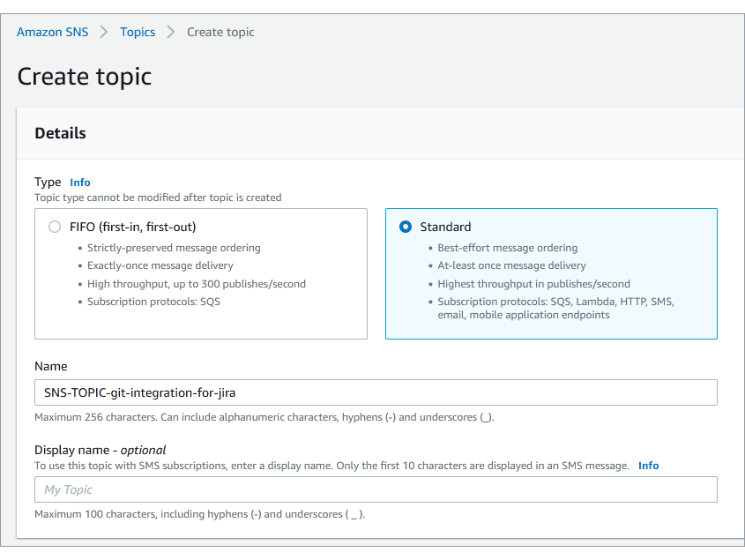This screenshot has height=560, width=745.
Task: Click the Create topic breadcrumb item
Action: (x=220, y=32)
